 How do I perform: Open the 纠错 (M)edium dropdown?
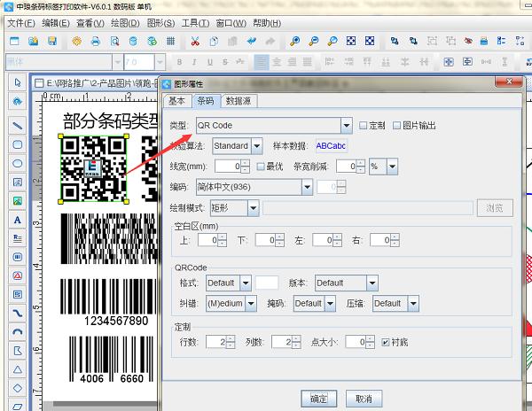[x=252, y=303]
